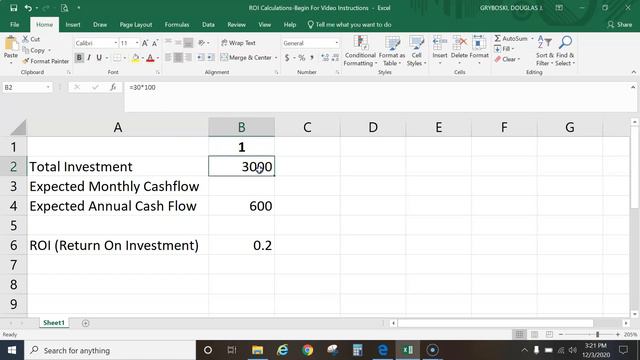
Task: Click Insert cells icon
Action: pyautogui.click(x=440, y=43)
